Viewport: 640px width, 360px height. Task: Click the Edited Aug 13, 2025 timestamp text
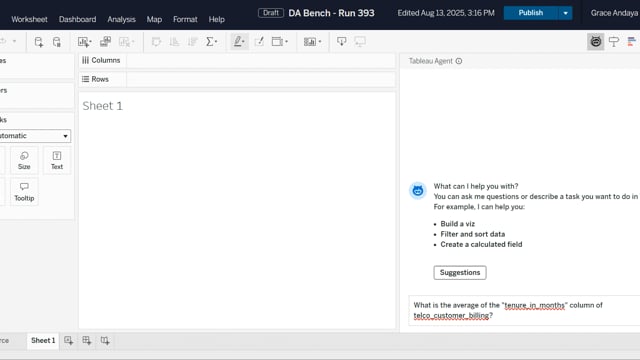click(446, 13)
